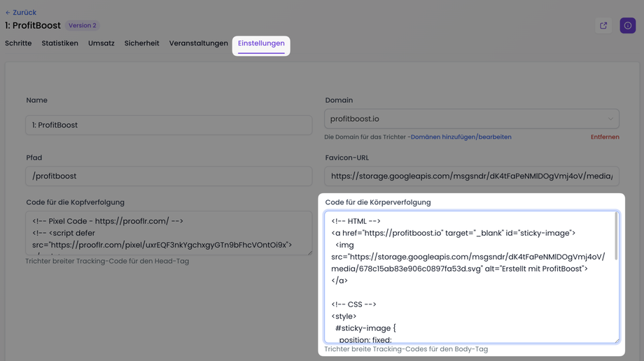Select the Sicherheit tab

[142, 43]
